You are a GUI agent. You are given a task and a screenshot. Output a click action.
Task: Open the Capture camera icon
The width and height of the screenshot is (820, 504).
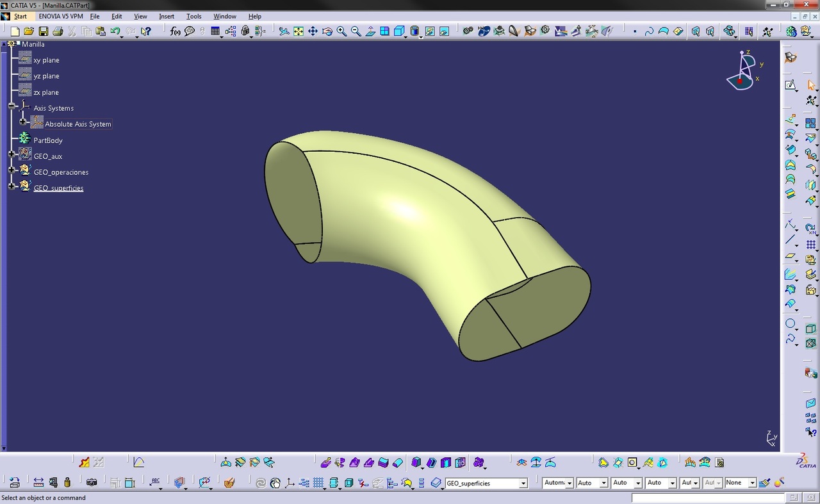point(92,482)
